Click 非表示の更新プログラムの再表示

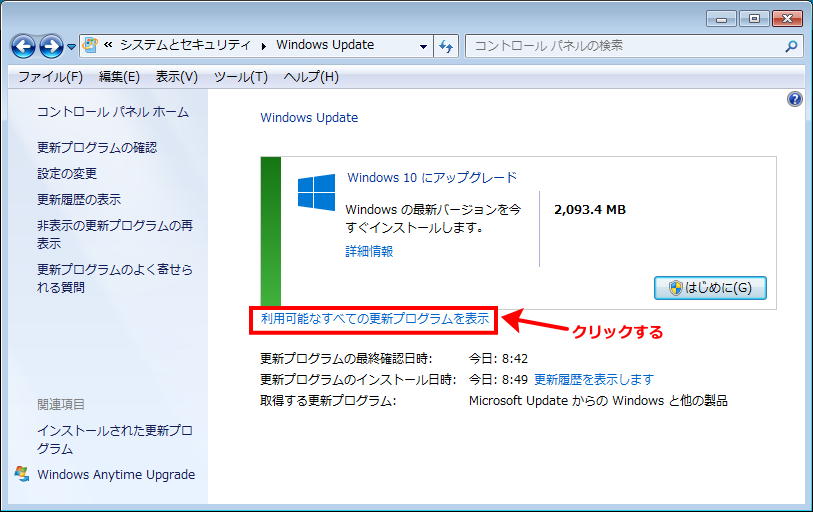[115, 234]
